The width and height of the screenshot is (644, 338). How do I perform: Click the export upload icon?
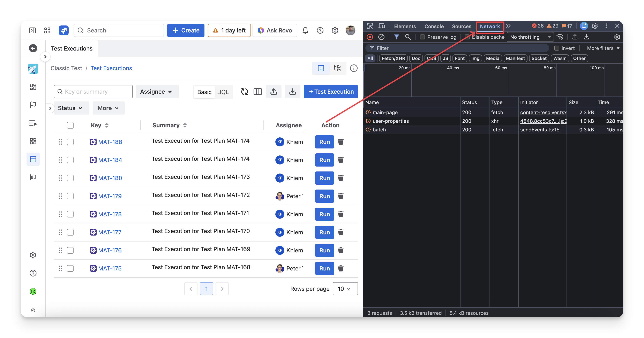(274, 92)
